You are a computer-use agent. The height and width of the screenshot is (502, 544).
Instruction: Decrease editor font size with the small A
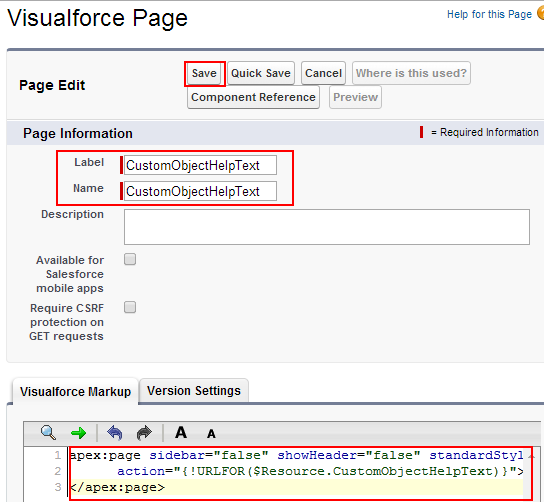click(x=211, y=434)
